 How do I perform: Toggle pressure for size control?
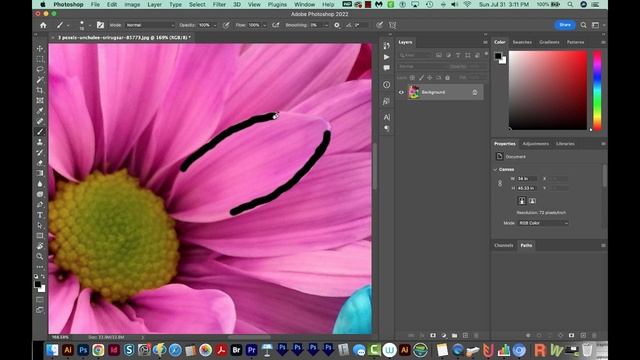pyautogui.click(x=380, y=25)
